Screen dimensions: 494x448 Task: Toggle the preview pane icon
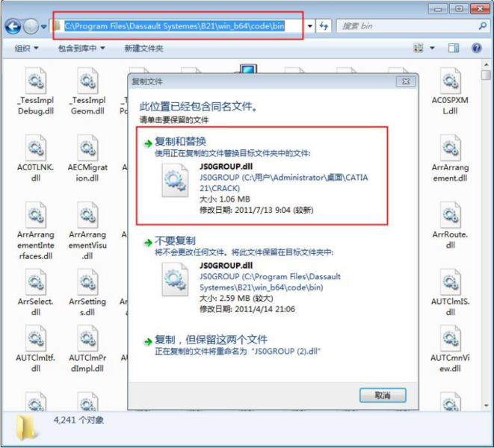point(454,49)
